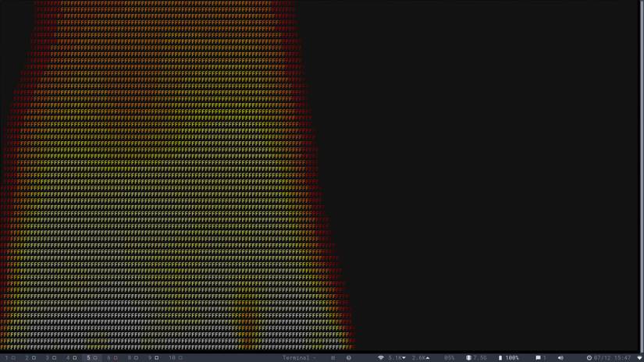Click the 95% usage indicator
Screen dimensions: 644x362
450,358
